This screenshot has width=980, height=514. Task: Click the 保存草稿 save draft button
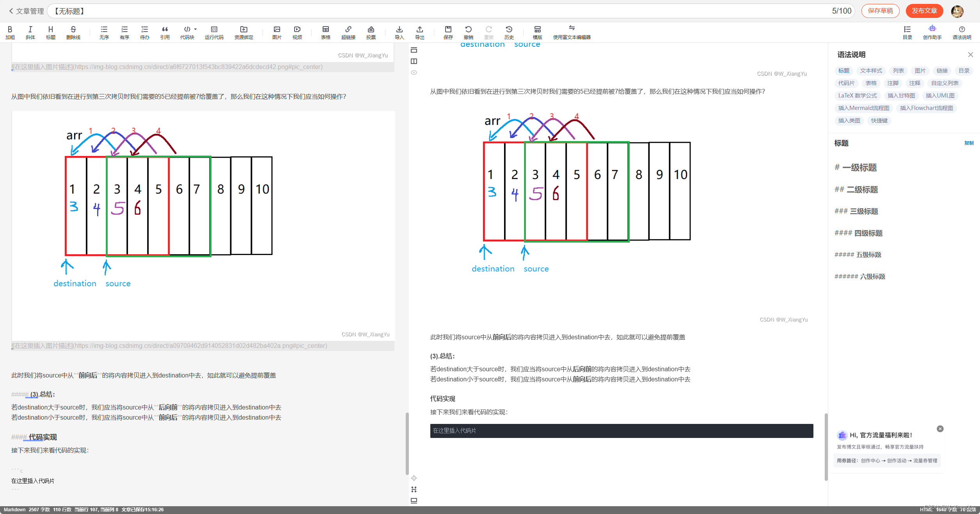pos(880,11)
